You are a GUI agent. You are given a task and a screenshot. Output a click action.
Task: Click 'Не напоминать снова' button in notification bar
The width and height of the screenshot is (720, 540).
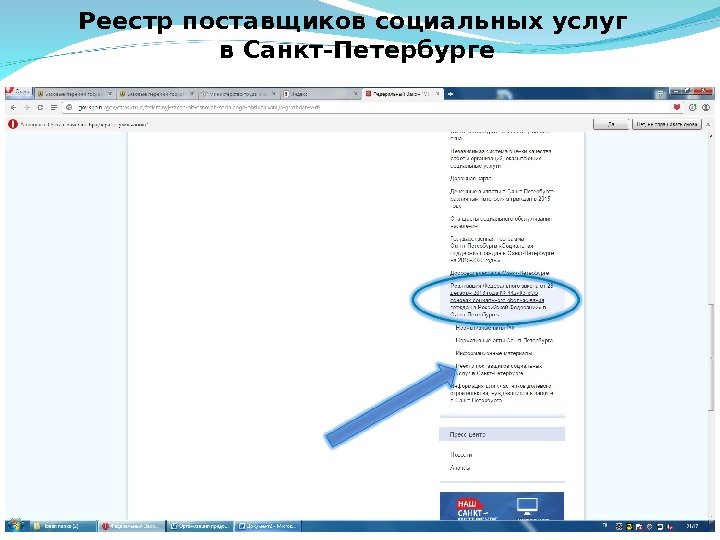point(667,124)
